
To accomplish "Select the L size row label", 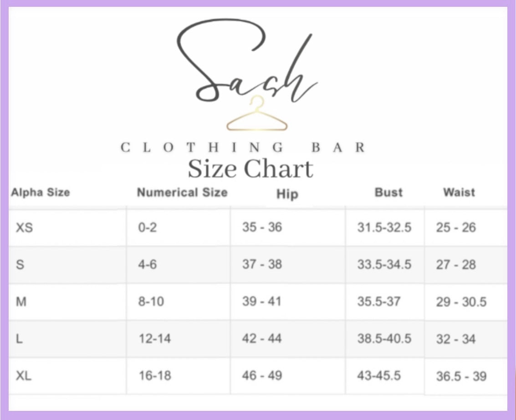I will point(20,339).
